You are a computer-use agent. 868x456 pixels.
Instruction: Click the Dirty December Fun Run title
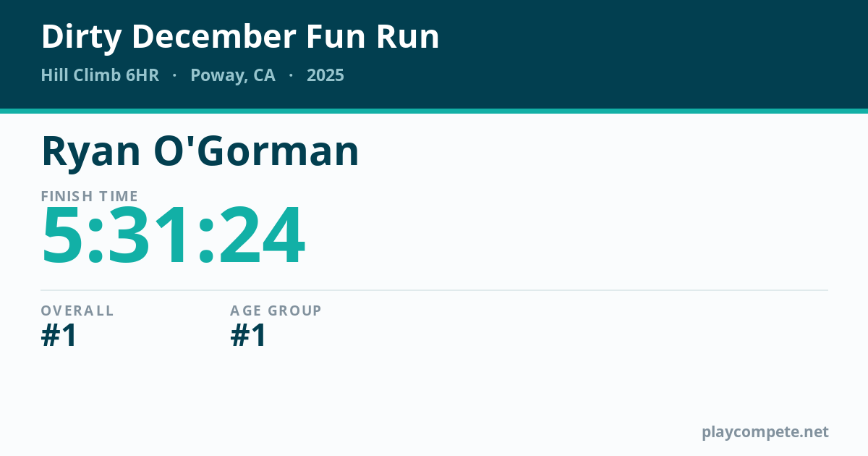coord(240,38)
